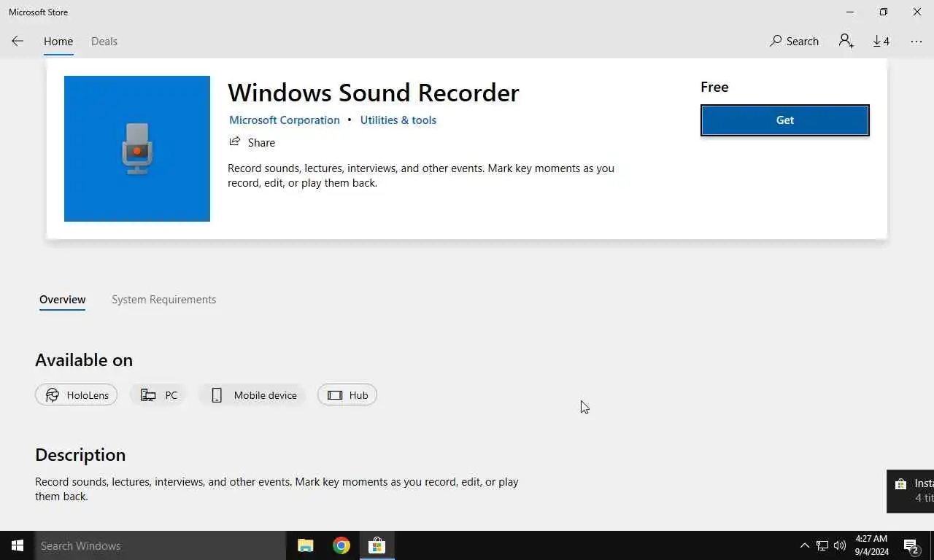Share the Windows Sound Recorder app
This screenshot has width=934, height=560.
coord(252,142)
